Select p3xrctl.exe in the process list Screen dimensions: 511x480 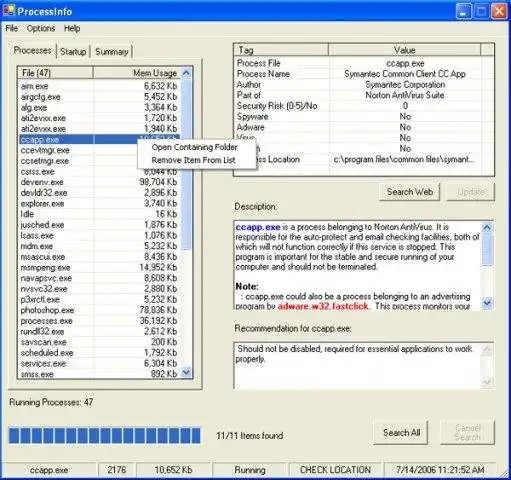tap(99, 300)
